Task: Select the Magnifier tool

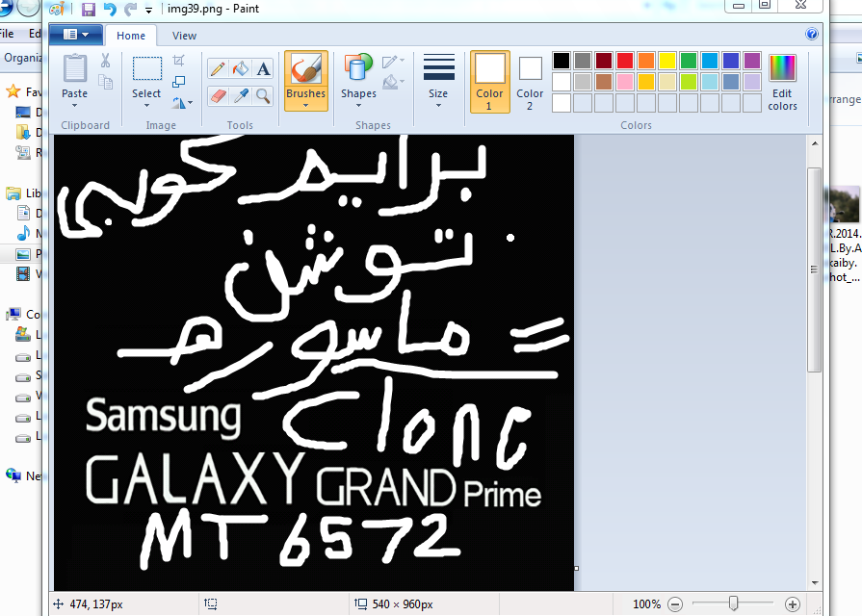Action: [x=263, y=96]
